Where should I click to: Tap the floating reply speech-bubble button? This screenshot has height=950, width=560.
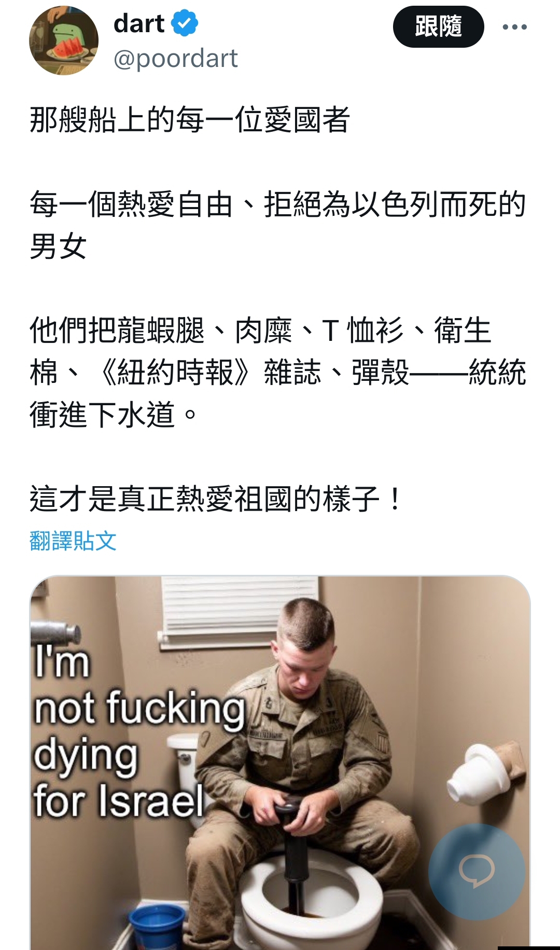(477, 871)
